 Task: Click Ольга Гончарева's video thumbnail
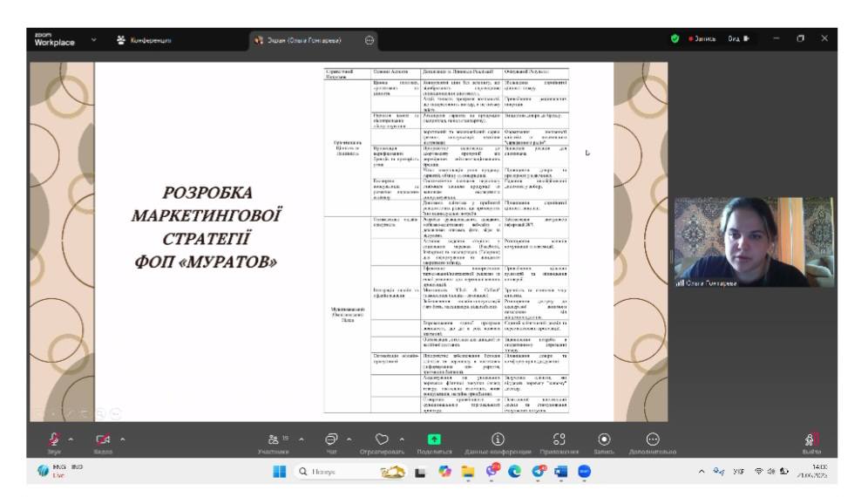pyautogui.click(x=750, y=242)
